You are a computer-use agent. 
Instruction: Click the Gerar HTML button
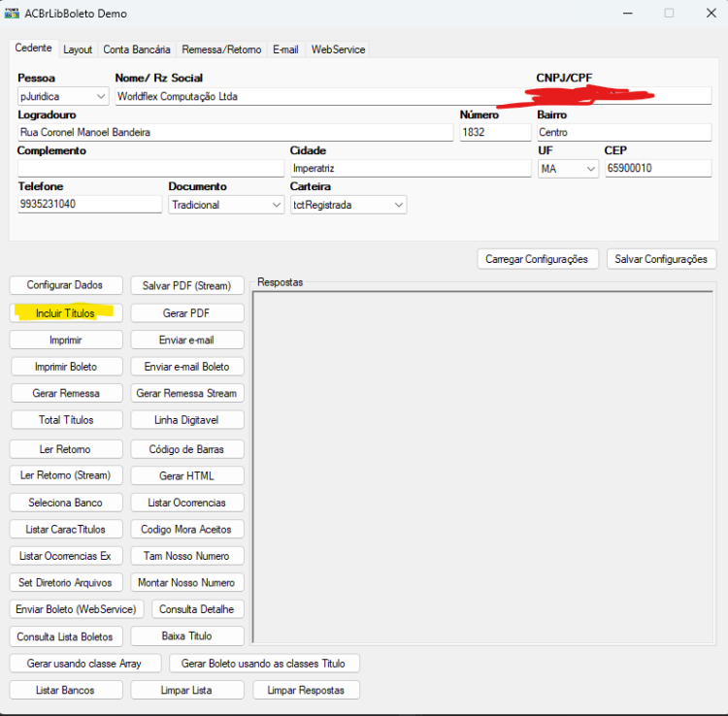pyautogui.click(x=187, y=475)
